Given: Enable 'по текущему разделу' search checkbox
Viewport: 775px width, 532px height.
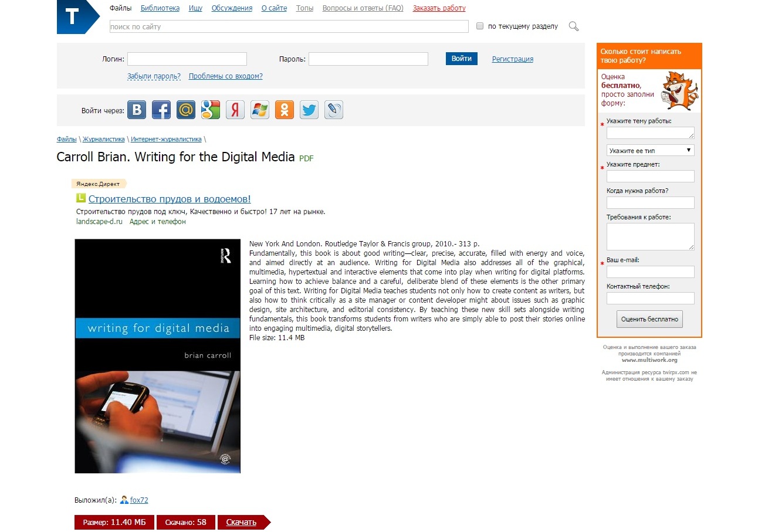Looking at the screenshot, I should (480, 26).
